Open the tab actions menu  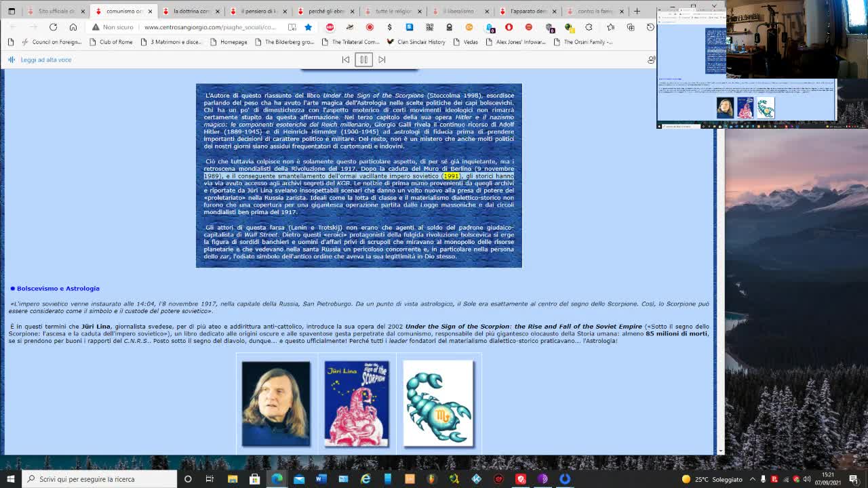12,12
